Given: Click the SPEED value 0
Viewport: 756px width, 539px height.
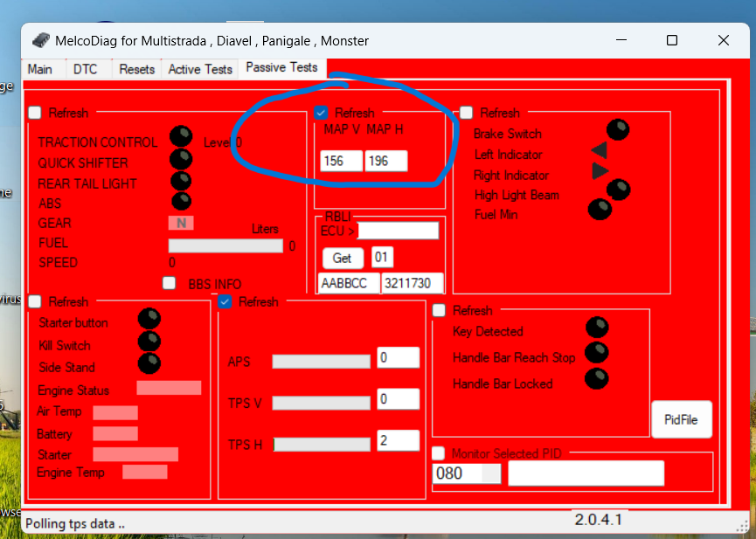Looking at the screenshot, I should click(172, 263).
